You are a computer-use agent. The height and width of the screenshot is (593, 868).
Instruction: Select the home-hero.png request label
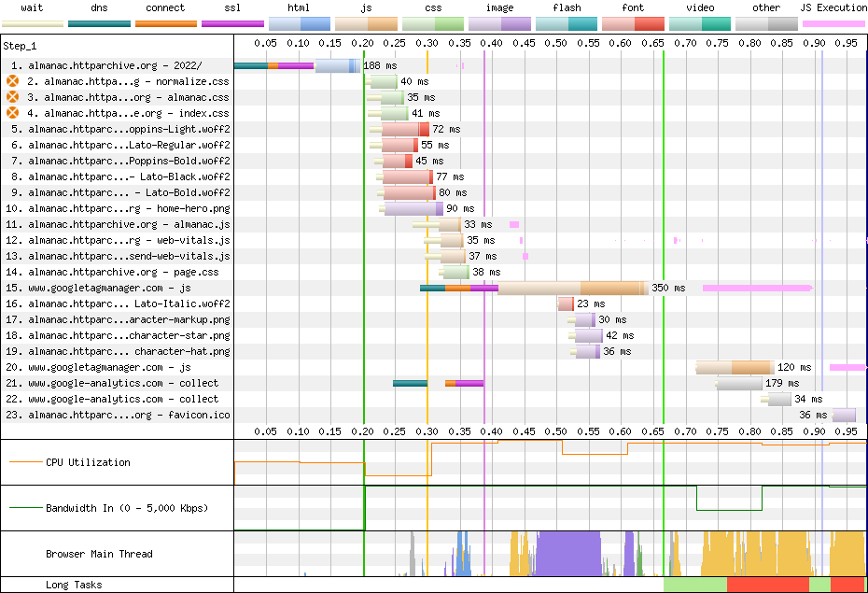coord(118,209)
